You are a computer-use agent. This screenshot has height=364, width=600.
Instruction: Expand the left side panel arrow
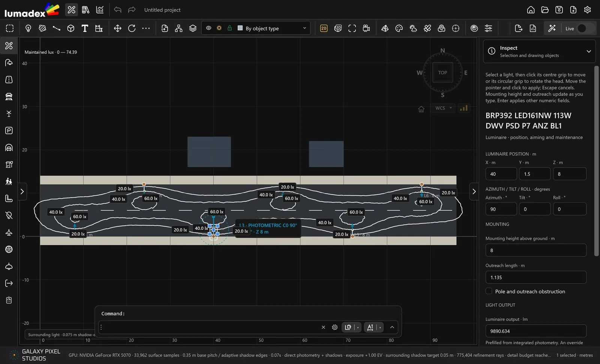(22, 192)
